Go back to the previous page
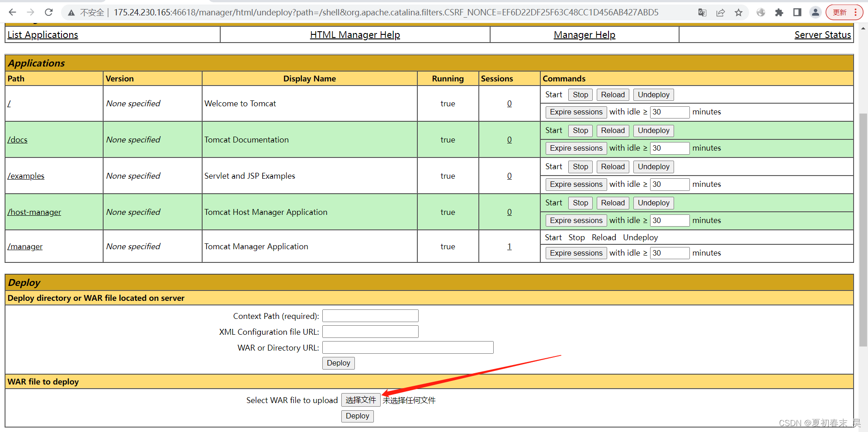868x432 pixels. [13, 12]
